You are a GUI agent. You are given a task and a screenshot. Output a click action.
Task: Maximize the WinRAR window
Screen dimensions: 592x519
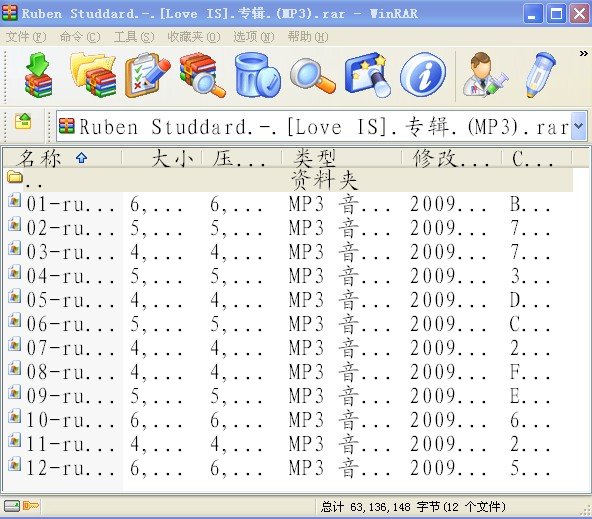(557, 14)
